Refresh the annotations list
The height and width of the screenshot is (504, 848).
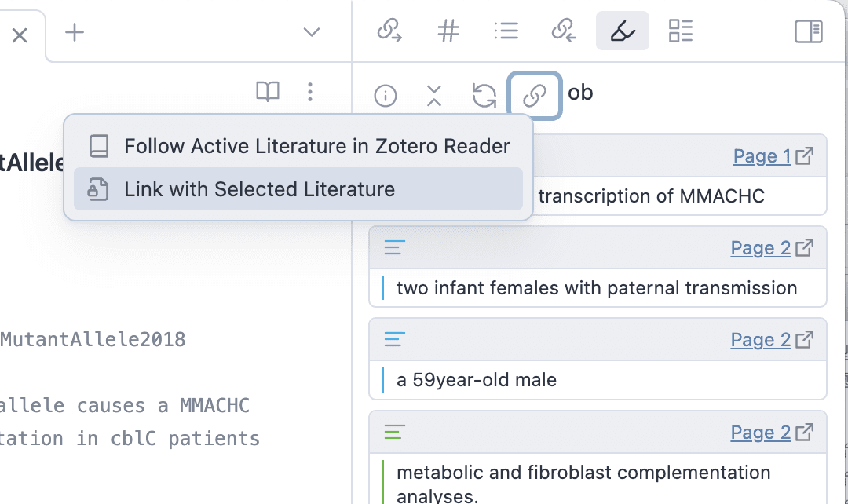tap(484, 96)
